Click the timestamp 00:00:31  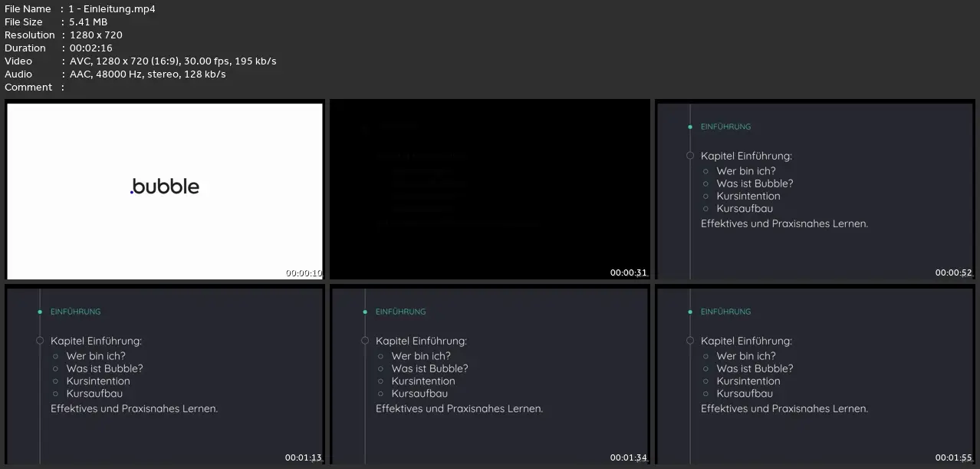point(629,273)
